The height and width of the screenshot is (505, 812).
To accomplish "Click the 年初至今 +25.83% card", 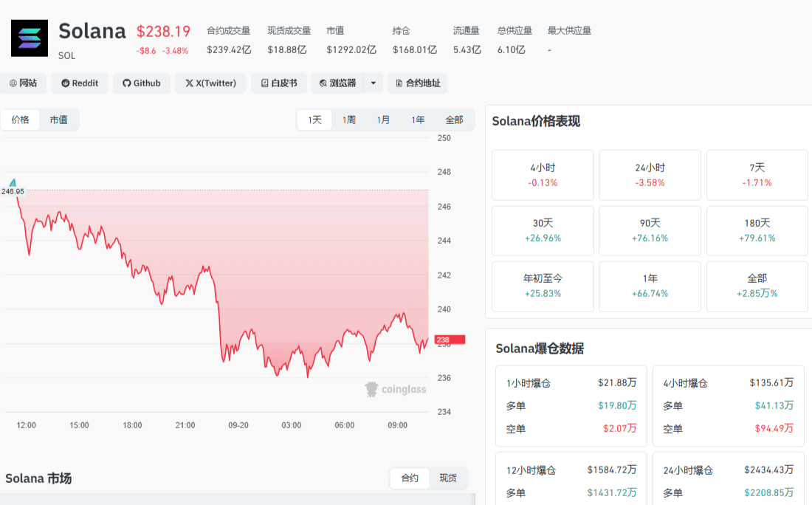I will pyautogui.click(x=543, y=286).
